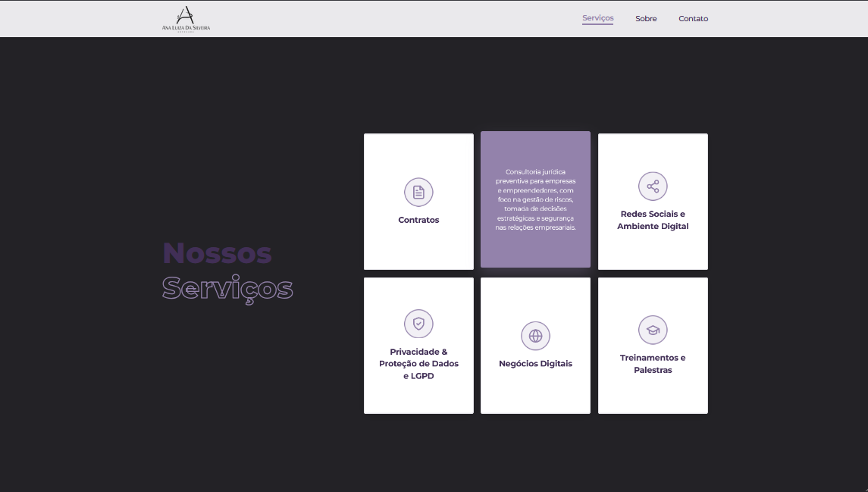Viewport: 868px width, 492px height.
Task: Go to the Sobre section
Action: [646, 19]
